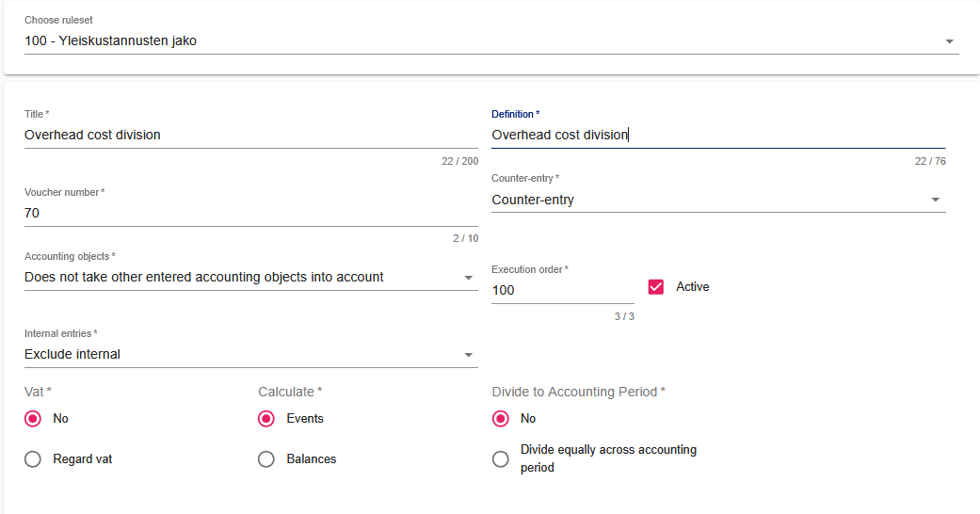Click the Internal entries arrow icon

(468, 355)
